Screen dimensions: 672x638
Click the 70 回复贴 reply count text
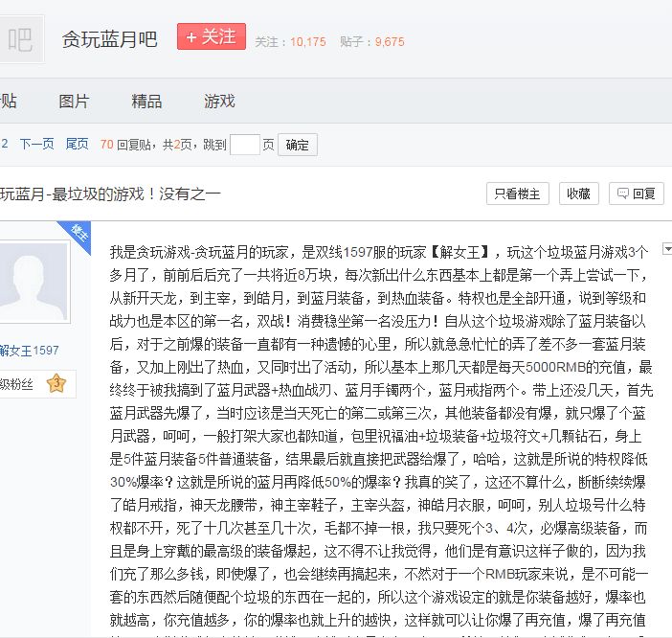click(x=125, y=145)
